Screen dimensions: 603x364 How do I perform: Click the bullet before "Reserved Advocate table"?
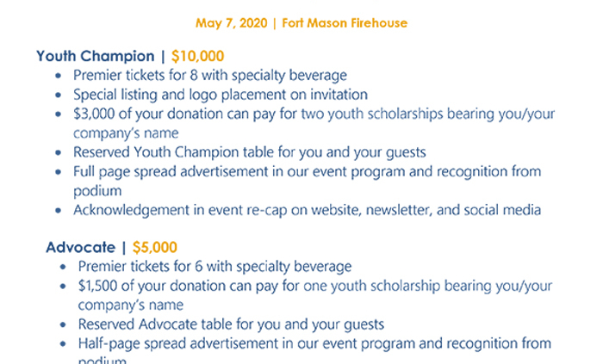coord(64,325)
